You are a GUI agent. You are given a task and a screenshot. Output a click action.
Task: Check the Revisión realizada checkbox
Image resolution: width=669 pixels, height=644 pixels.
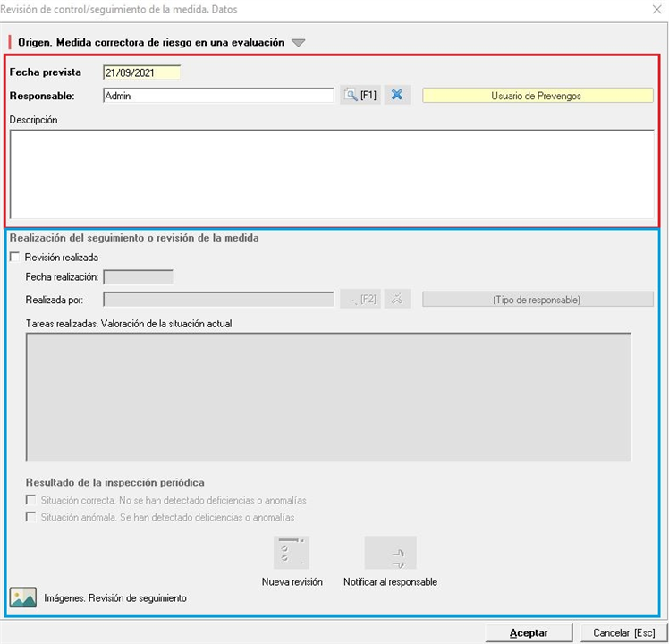point(15,257)
